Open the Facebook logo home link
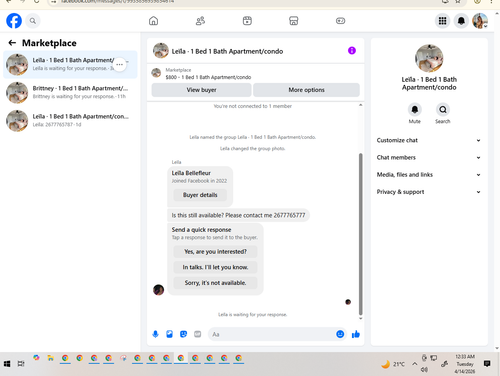This screenshot has width=500, height=376. pyautogui.click(x=14, y=21)
